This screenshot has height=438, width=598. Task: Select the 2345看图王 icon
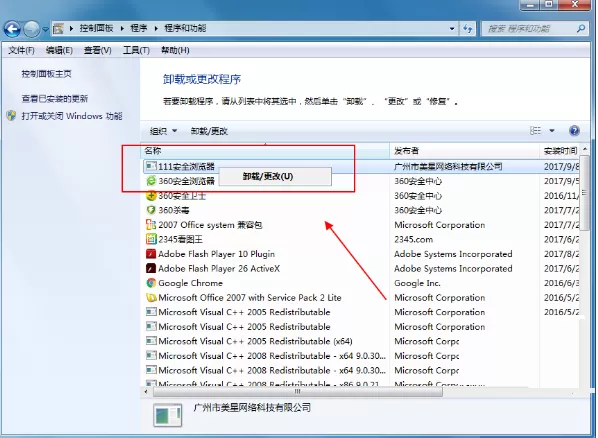(x=151, y=239)
